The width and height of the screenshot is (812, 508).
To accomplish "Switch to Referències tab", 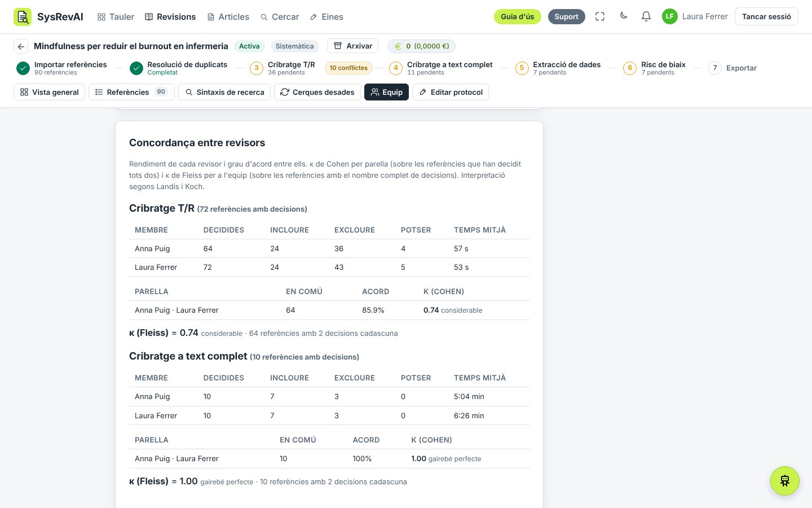I will [x=131, y=92].
